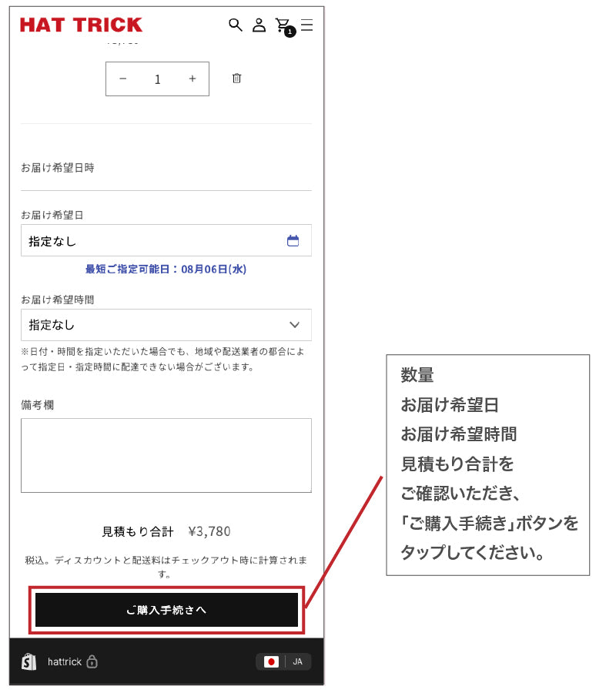
Task: Open the account profile icon
Action: click(259, 25)
